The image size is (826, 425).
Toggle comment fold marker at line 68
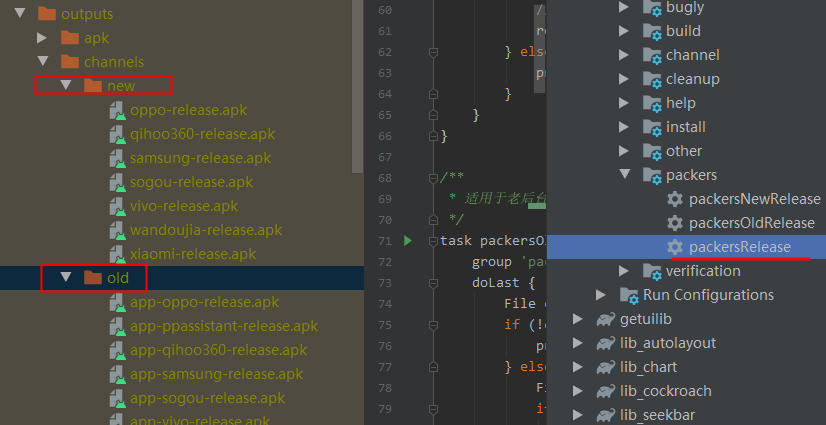click(434, 177)
